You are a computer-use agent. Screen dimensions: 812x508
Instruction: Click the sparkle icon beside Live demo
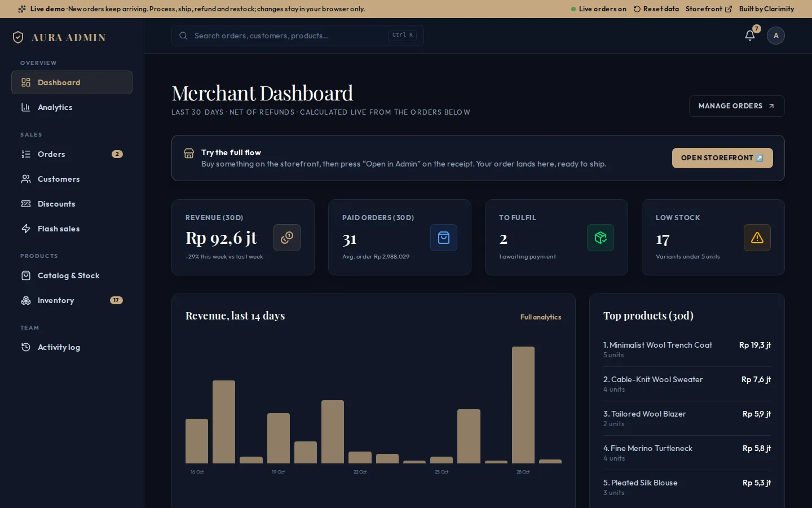point(22,9)
